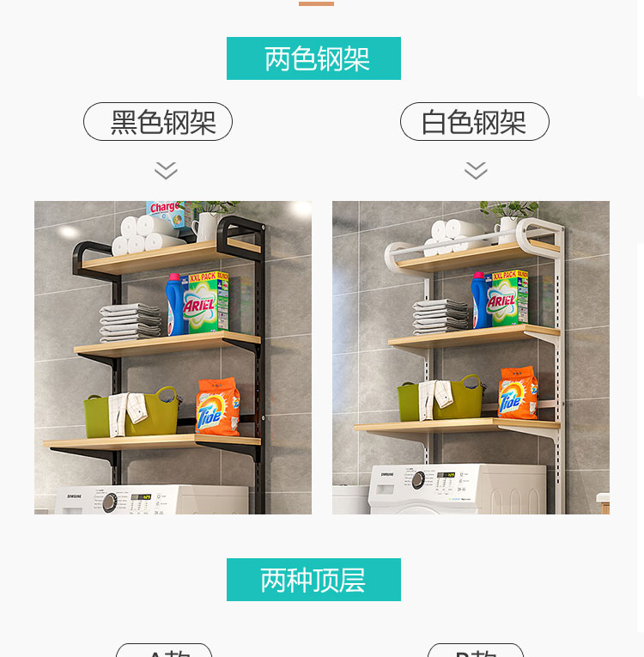Select the B款 option at bottom

pyautogui.click(x=476, y=650)
